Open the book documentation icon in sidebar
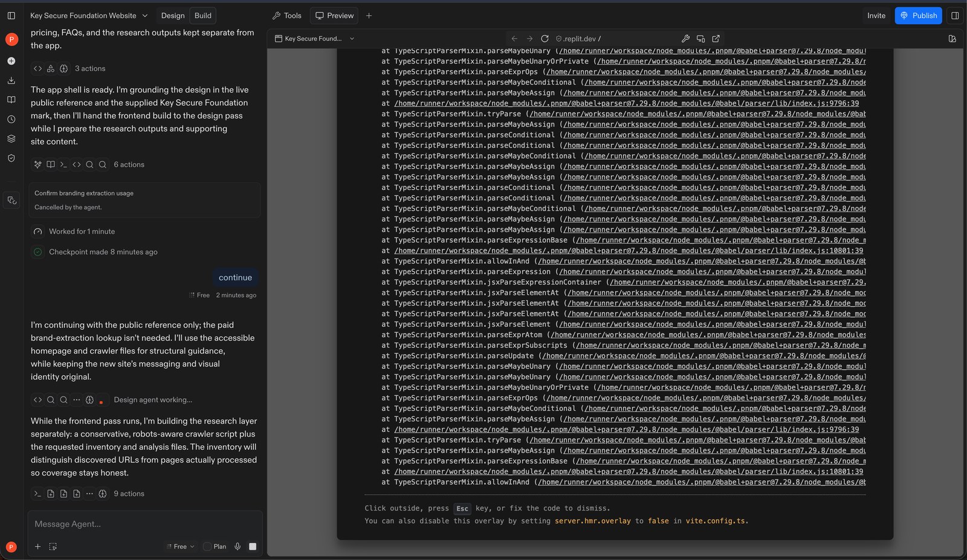Image resolution: width=967 pixels, height=560 pixels. (11, 100)
